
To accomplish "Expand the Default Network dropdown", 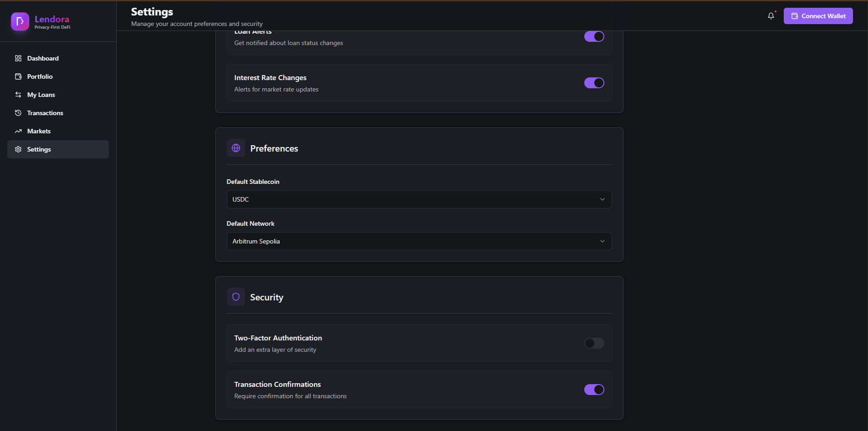I will [x=419, y=241].
